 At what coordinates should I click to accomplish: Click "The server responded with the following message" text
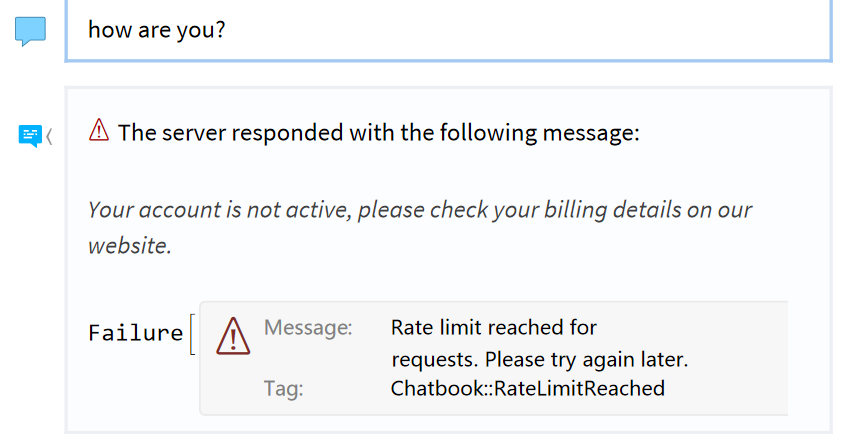point(378,133)
